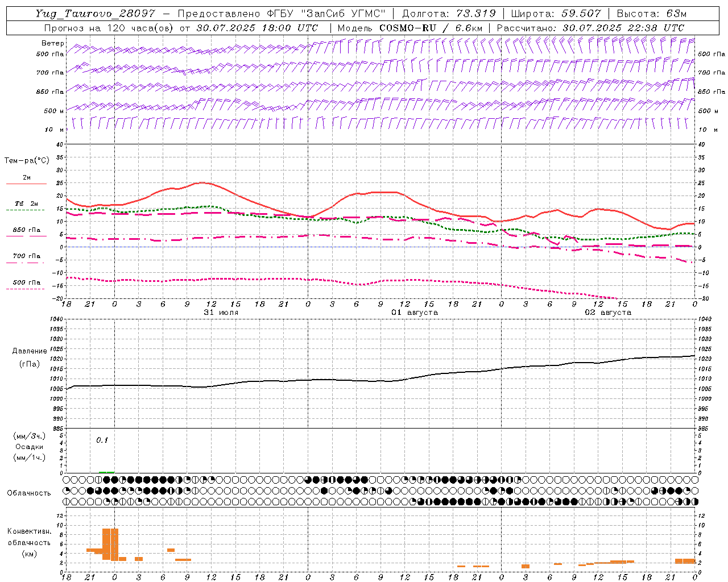Click the "Прогноз на 120 часа(ов)" forecast text
Image resolution: width=728 pixels, height=582 pixels.
(x=110, y=28)
